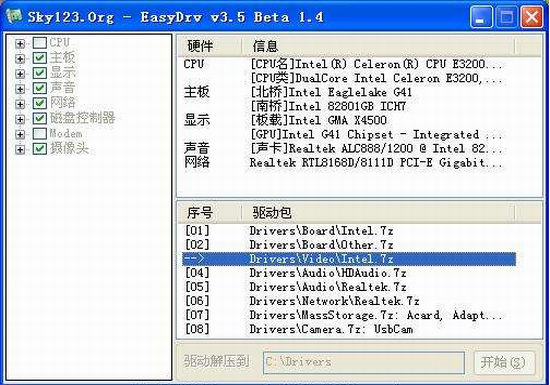Viewport: 550px width, 385px height.
Task: Select highlighted row Drivers\Video\Intel.7z
Action: (x=349, y=259)
